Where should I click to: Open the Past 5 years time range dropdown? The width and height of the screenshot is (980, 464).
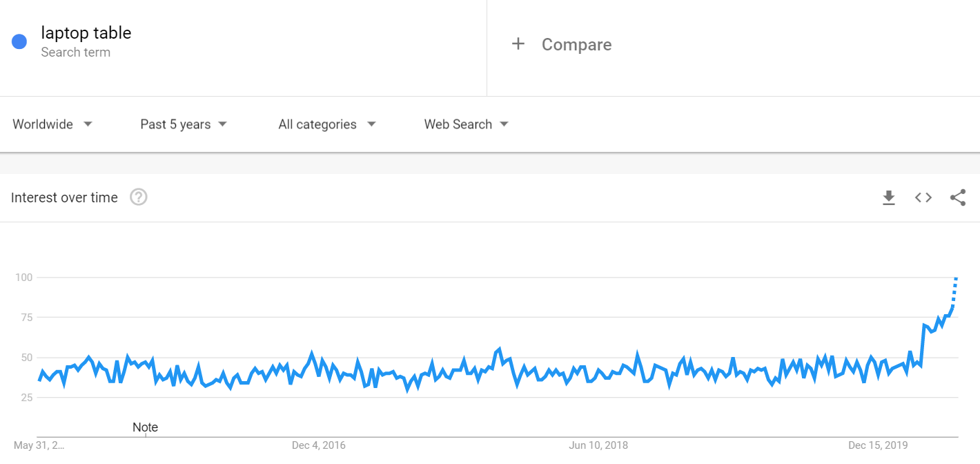tap(184, 124)
